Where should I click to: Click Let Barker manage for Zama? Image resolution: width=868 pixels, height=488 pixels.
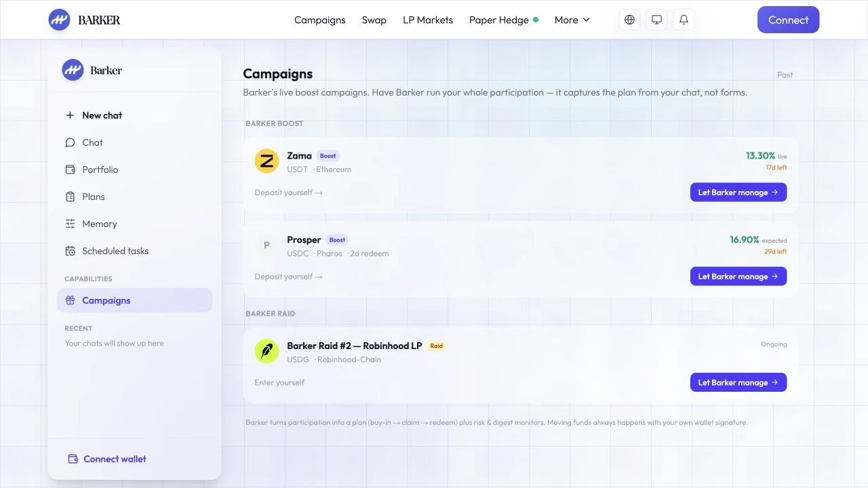click(738, 192)
